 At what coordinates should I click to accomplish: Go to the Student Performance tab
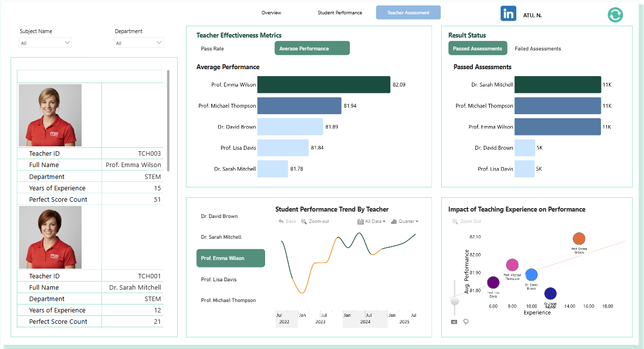tap(340, 13)
